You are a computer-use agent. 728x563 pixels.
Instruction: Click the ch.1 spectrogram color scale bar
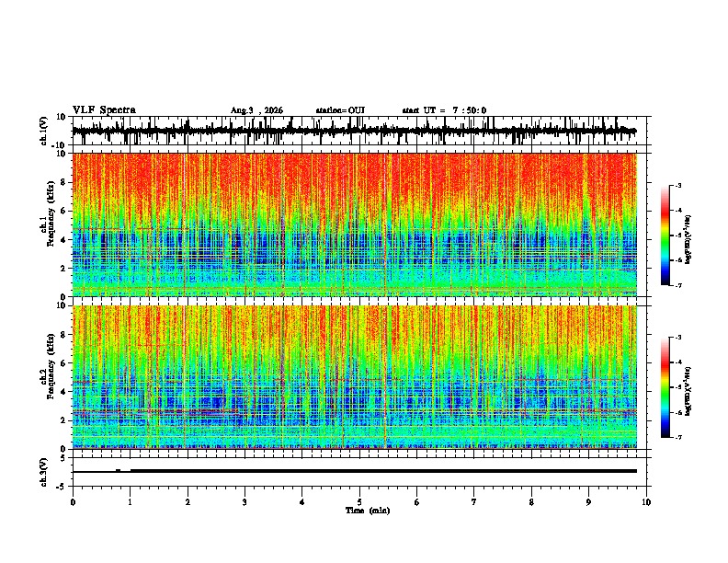[x=665, y=236]
